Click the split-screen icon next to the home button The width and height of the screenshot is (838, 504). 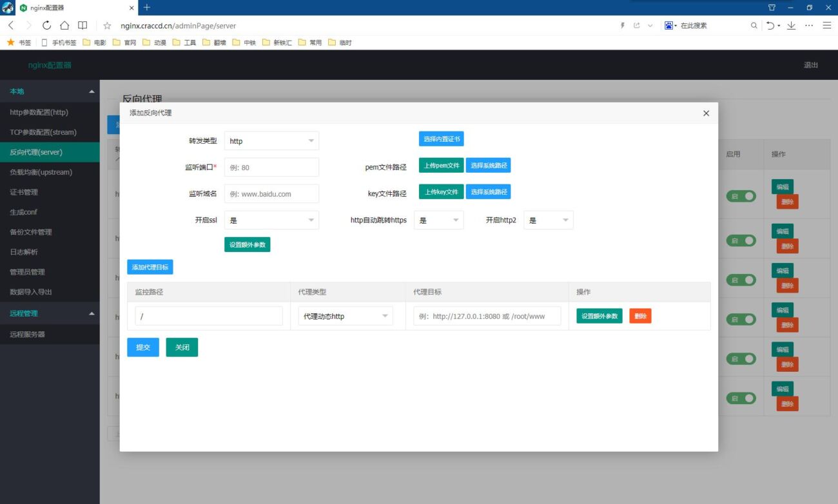point(81,26)
